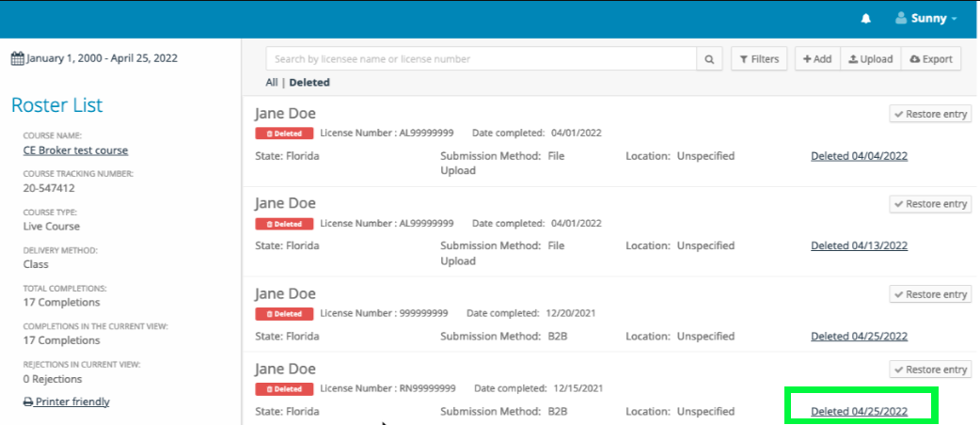
Task: Click the first entry's red Deleted badge
Action: point(283,134)
